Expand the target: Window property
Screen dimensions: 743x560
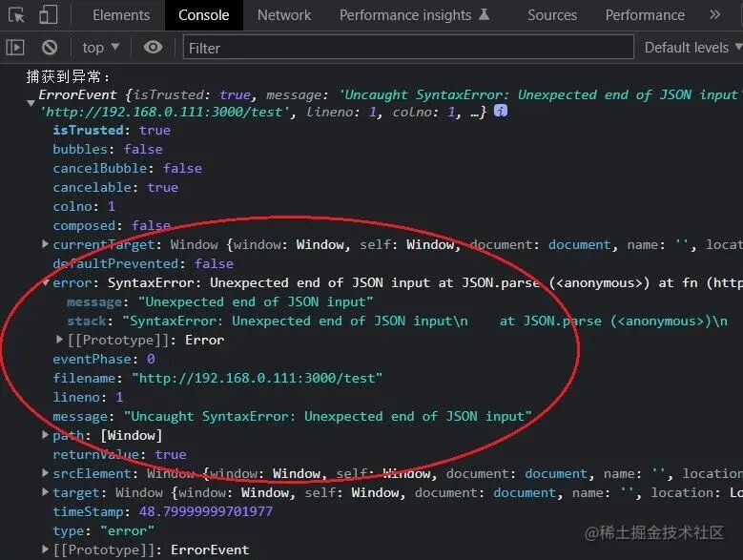[x=45, y=491]
